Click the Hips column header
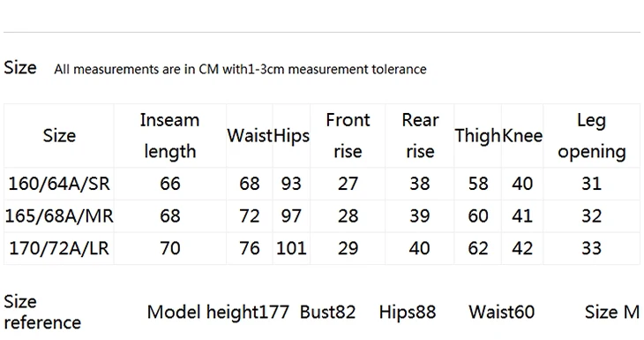The image size is (644, 340). point(291,136)
